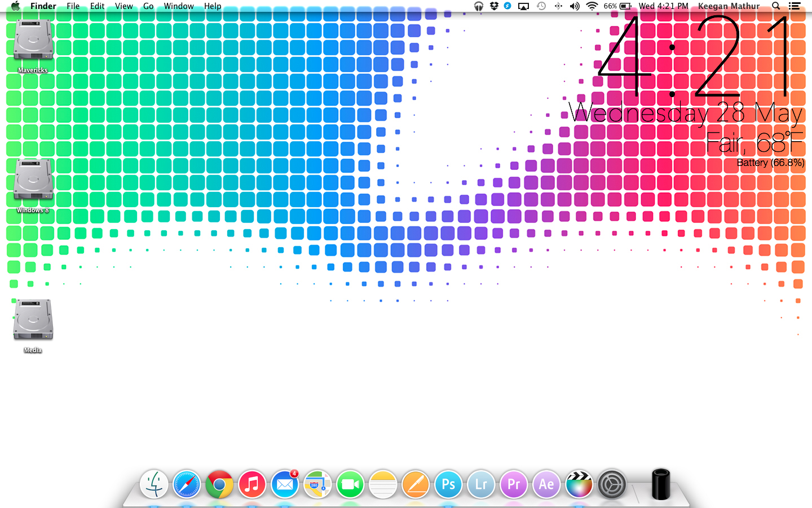Open Spotlight search magnifier
This screenshot has width=812, height=508.
tap(776, 6)
